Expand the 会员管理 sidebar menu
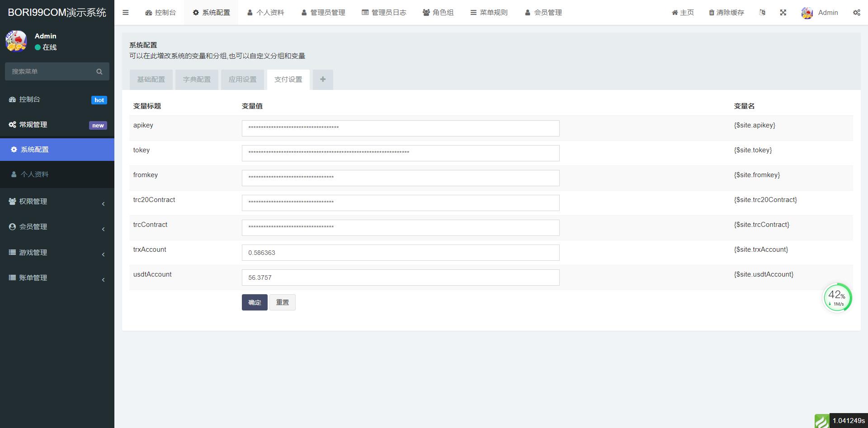Image resolution: width=868 pixels, height=428 pixels. (57, 227)
